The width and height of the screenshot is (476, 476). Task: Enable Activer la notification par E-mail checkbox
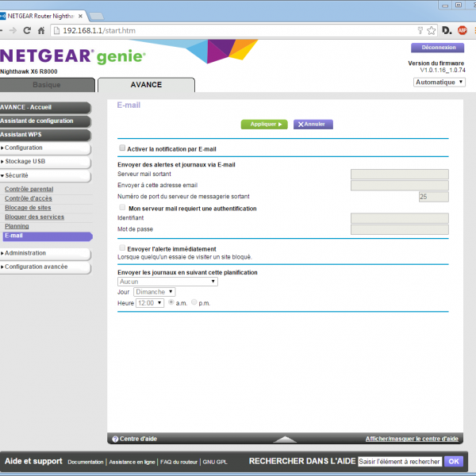click(122, 148)
